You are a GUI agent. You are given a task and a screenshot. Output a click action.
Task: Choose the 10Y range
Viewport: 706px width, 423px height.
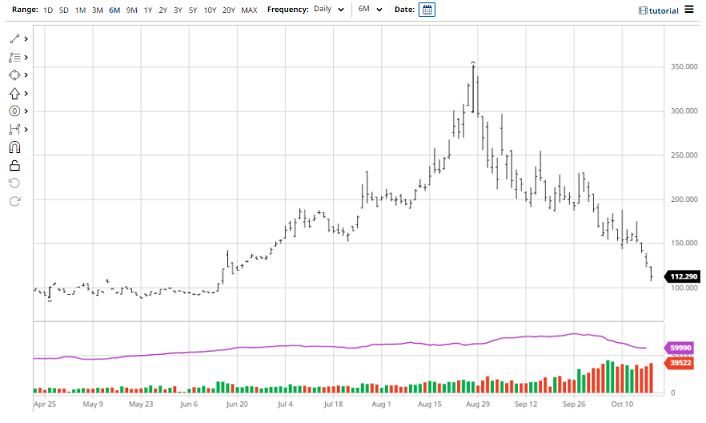point(210,10)
